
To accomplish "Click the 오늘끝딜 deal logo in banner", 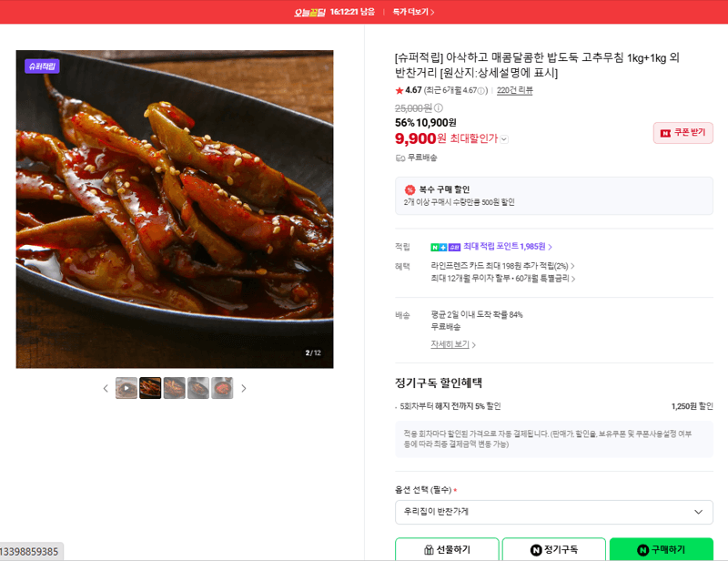I will coord(309,12).
